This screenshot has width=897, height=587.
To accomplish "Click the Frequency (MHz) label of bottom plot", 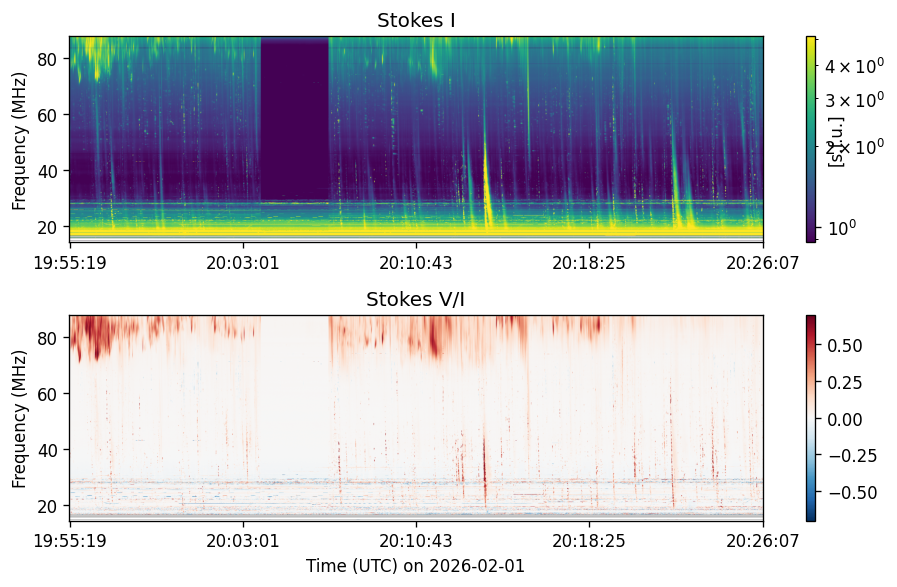I will (19, 419).
